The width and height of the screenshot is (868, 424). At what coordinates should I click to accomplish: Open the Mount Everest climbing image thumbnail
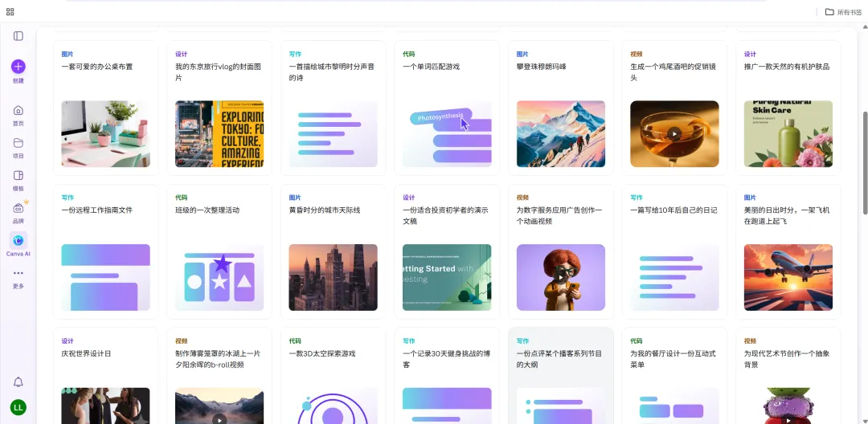click(561, 134)
